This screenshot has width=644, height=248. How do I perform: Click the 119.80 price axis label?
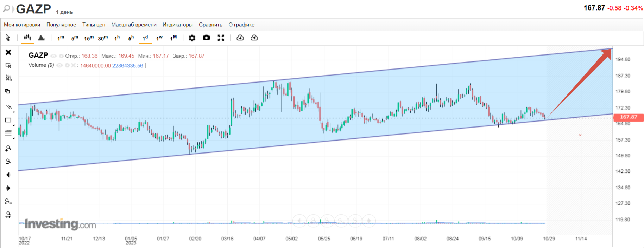point(623,220)
